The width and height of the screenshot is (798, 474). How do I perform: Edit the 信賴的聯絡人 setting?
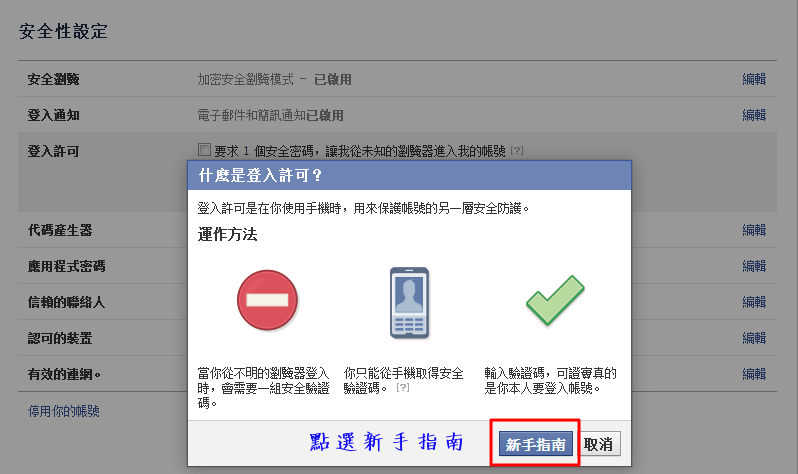[x=754, y=302]
